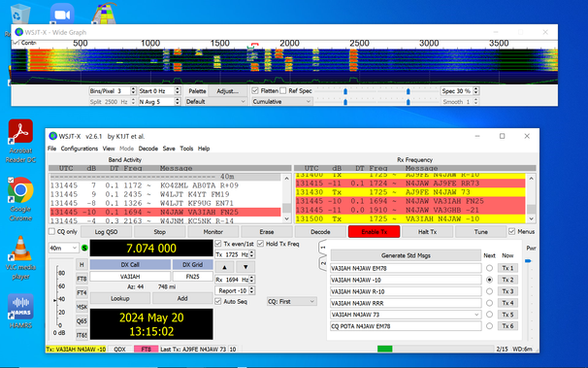The width and height of the screenshot is (588, 368).
Task: Open the Save menu
Action: click(169, 149)
